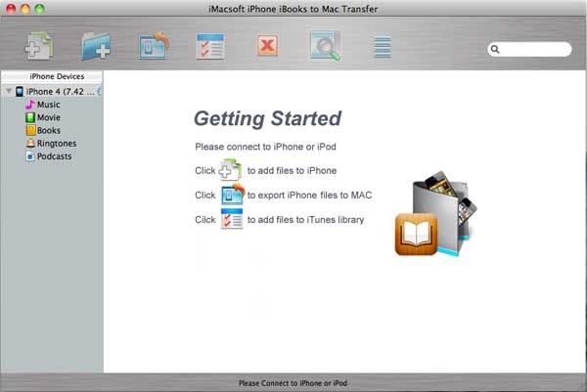Open the Books category in sidebar

point(49,131)
